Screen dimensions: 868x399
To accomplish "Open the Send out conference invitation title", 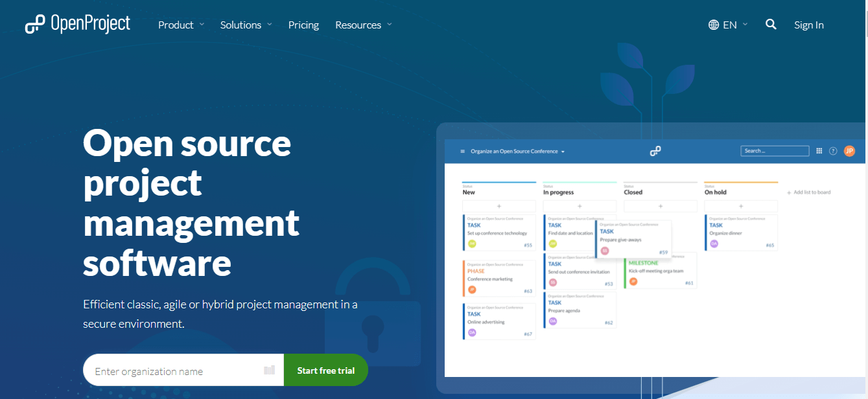I will [x=579, y=272].
